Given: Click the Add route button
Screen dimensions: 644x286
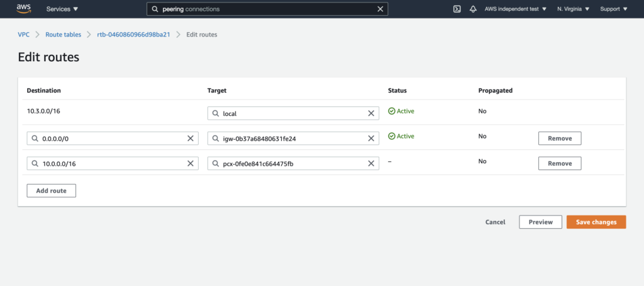Looking at the screenshot, I should pyautogui.click(x=51, y=190).
